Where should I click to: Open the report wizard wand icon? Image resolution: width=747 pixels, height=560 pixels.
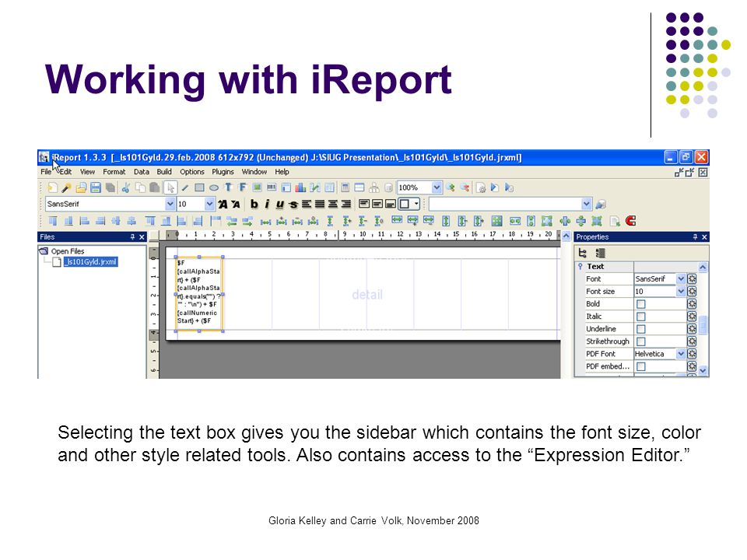[x=66, y=188]
